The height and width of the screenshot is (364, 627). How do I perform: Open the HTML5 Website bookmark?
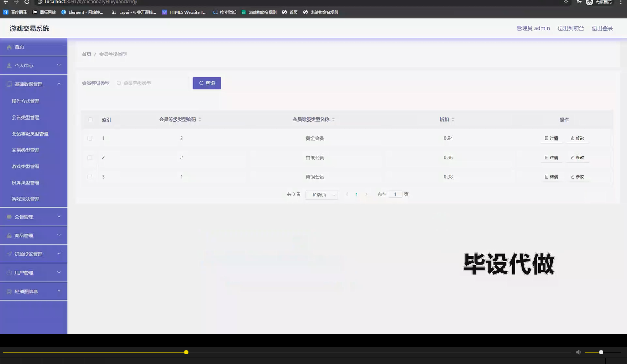coord(184,12)
